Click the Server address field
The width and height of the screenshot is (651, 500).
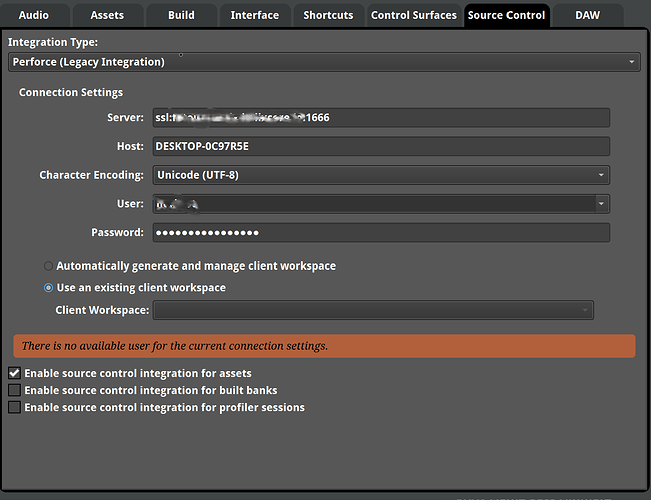point(380,118)
